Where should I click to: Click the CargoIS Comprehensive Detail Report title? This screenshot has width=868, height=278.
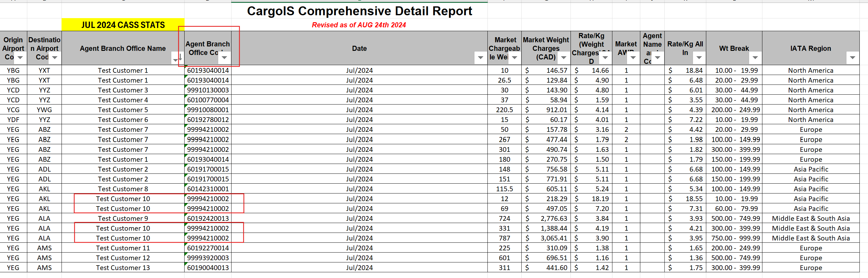pyautogui.click(x=359, y=11)
